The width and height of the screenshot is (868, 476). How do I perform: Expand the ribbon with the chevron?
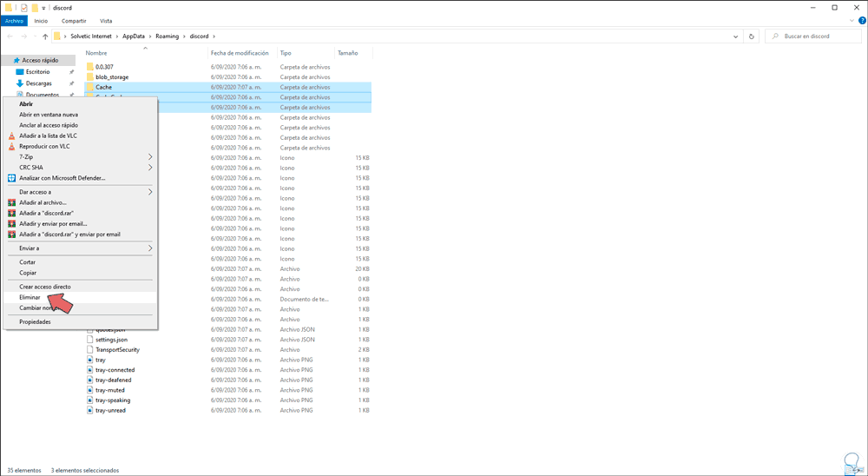tap(852, 21)
